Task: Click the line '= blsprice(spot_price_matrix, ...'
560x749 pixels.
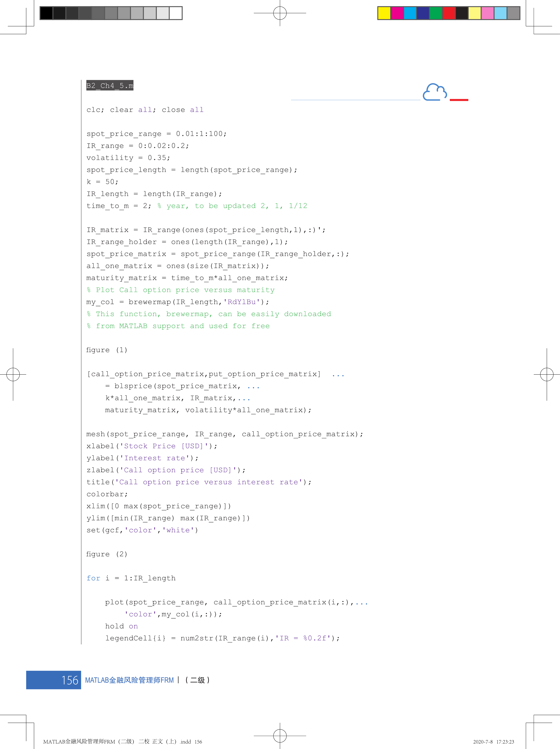Action: (182, 386)
